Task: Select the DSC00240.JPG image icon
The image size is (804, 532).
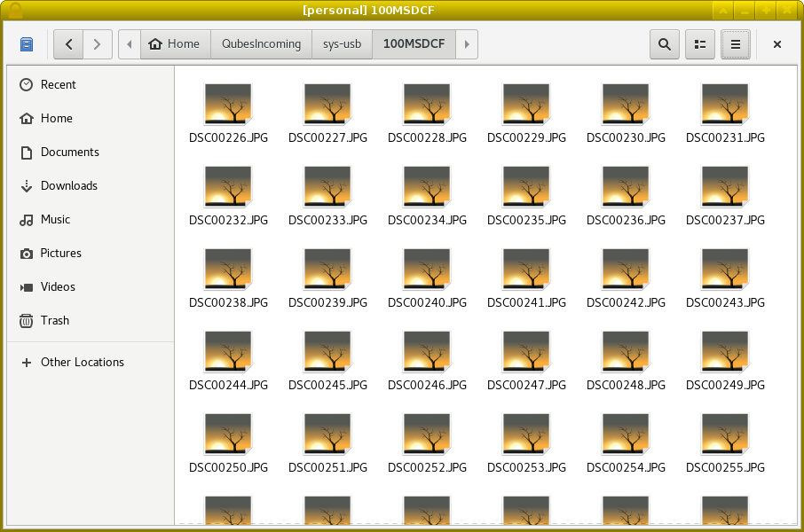Action: pyautogui.click(x=427, y=269)
